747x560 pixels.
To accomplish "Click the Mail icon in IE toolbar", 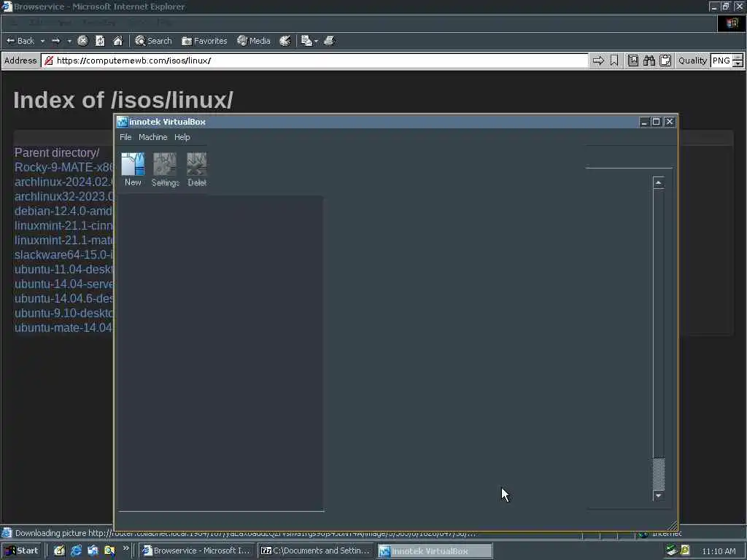I will (x=306, y=41).
